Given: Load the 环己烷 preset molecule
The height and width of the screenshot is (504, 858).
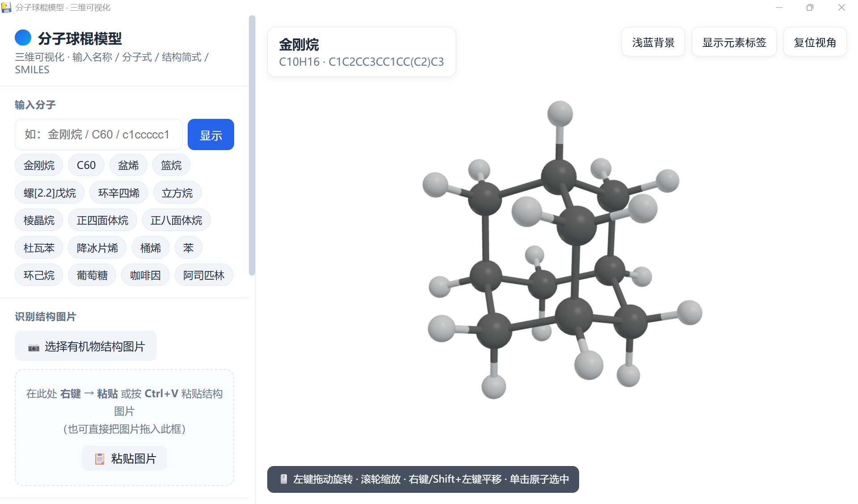Looking at the screenshot, I should click(x=39, y=275).
